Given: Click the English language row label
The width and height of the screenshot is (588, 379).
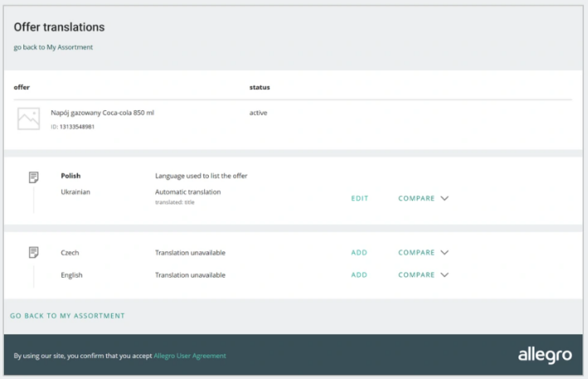Looking at the screenshot, I should pyautogui.click(x=71, y=275).
